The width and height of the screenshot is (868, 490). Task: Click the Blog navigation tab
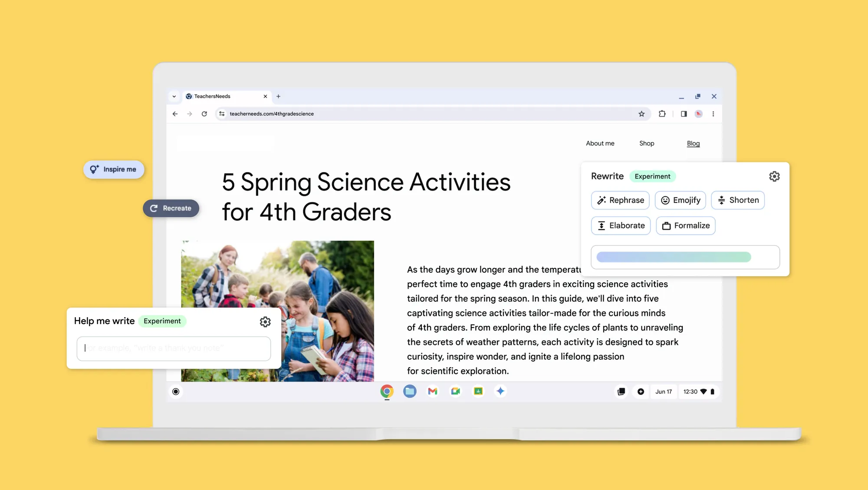pos(694,143)
